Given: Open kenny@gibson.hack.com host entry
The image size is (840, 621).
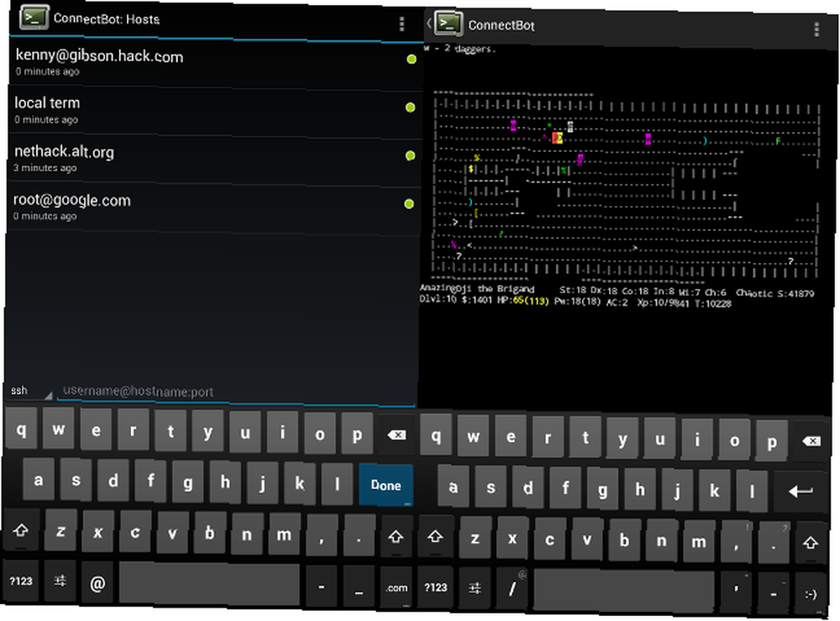Looking at the screenshot, I should [215, 63].
